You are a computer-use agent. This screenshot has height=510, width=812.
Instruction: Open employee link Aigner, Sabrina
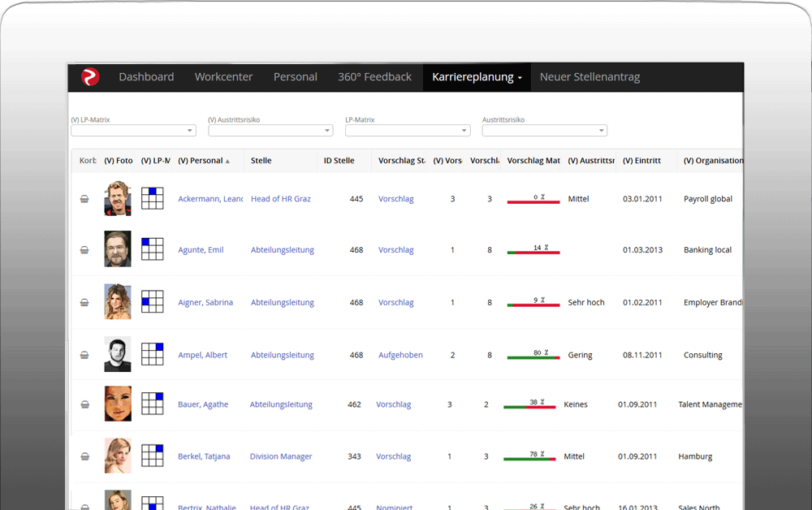point(205,302)
